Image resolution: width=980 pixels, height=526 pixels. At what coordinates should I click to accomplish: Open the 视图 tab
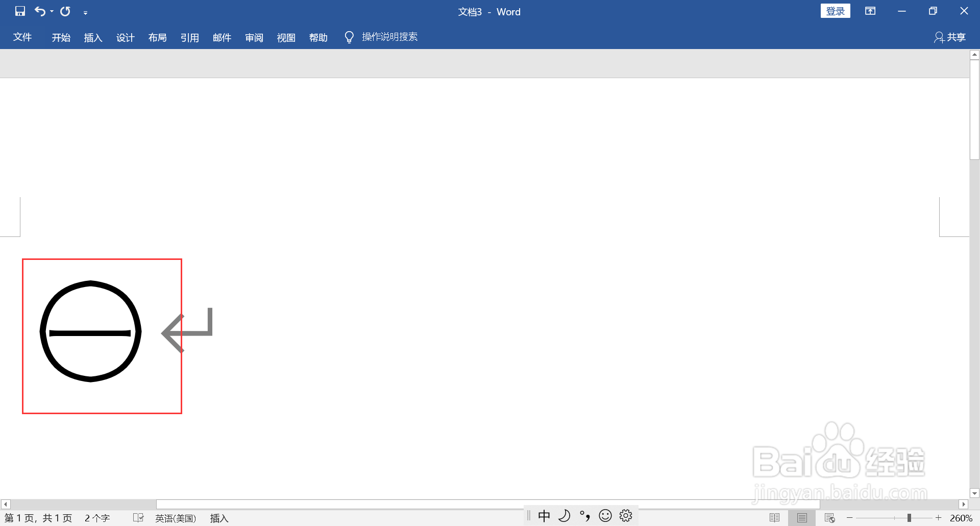coord(286,37)
